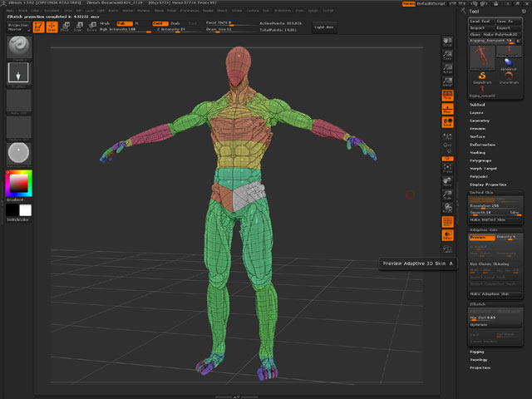Toggle the Floor grid button
The image size is (532, 399).
coord(447,109)
